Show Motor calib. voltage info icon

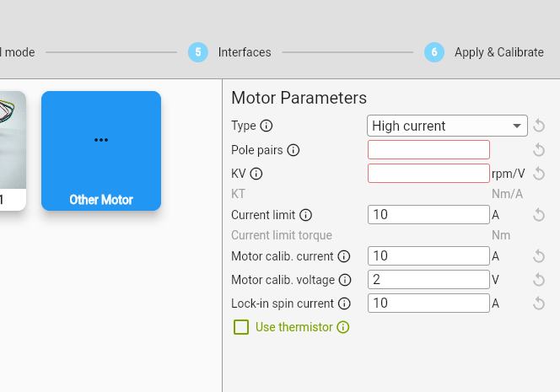[345, 280]
